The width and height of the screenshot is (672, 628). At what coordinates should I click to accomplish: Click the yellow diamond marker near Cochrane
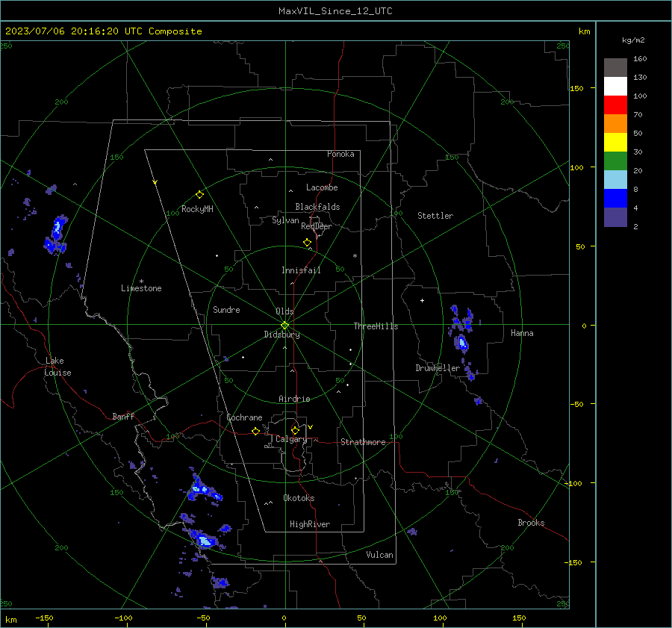256,431
